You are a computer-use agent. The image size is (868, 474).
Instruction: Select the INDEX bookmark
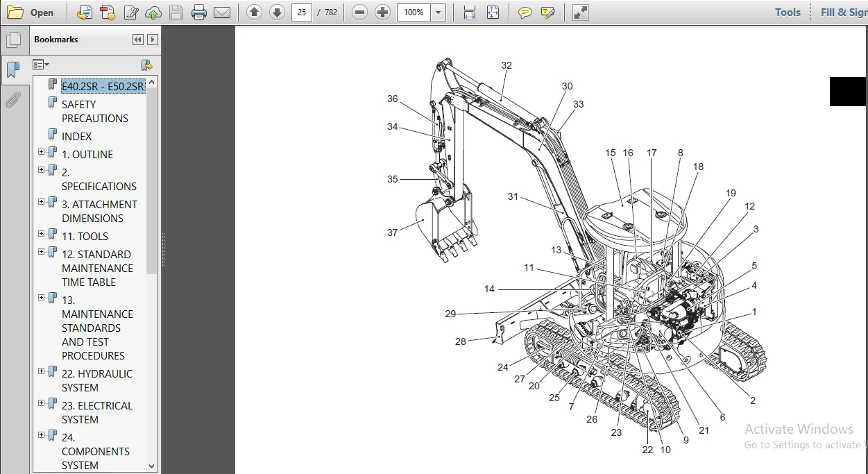(76, 136)
